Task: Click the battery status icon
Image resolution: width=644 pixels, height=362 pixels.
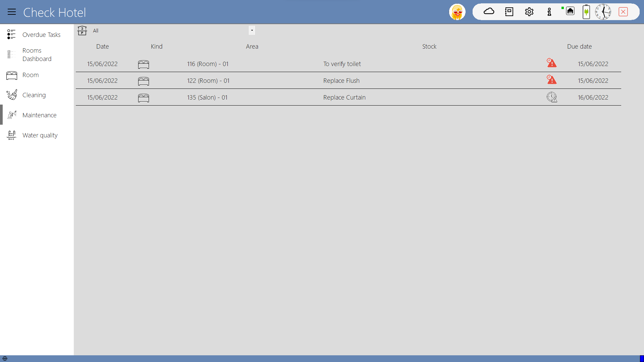Action: pos(586,12)
